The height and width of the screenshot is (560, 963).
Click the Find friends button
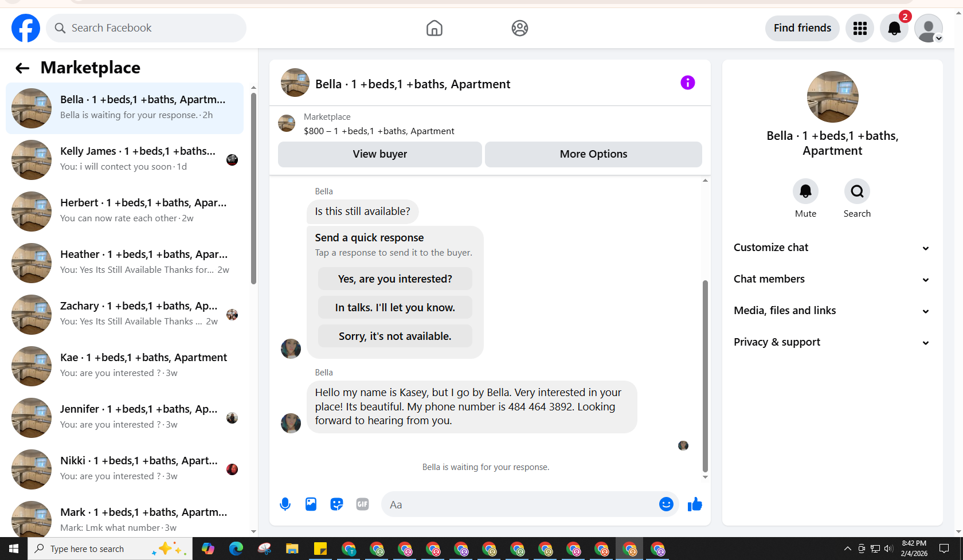(x=802, y=28)
